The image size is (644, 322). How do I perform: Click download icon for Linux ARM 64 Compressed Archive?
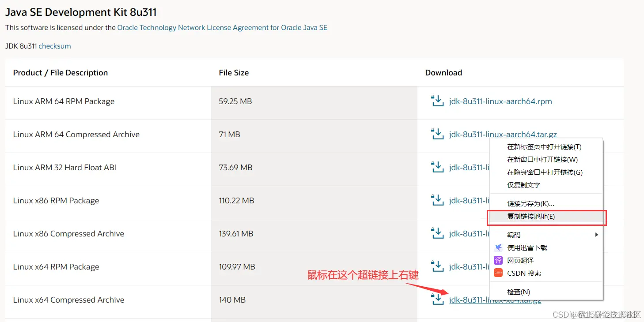click(x=437, y=134)
